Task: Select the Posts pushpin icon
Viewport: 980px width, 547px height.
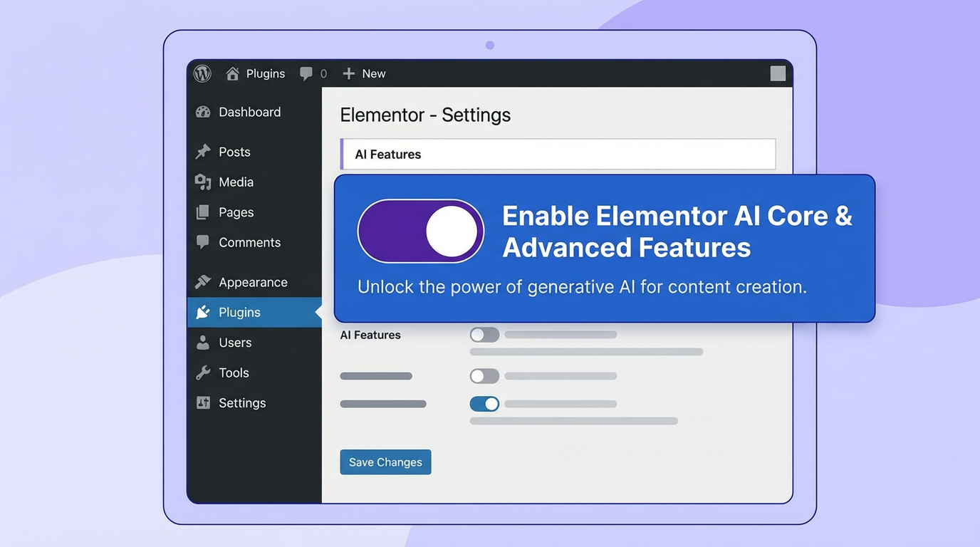Action: coord(204,151)
